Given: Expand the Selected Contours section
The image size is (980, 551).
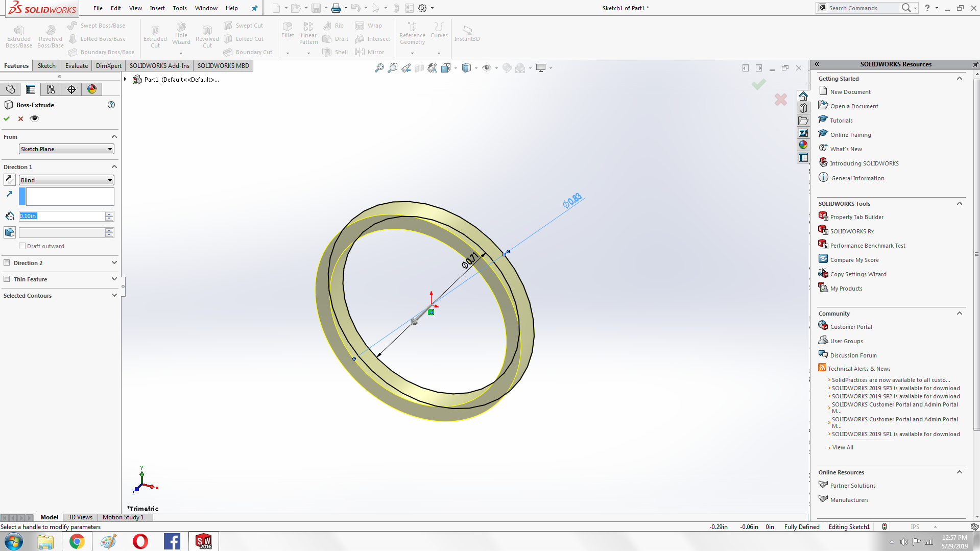Looking at the screenshot, I should 114,296.
